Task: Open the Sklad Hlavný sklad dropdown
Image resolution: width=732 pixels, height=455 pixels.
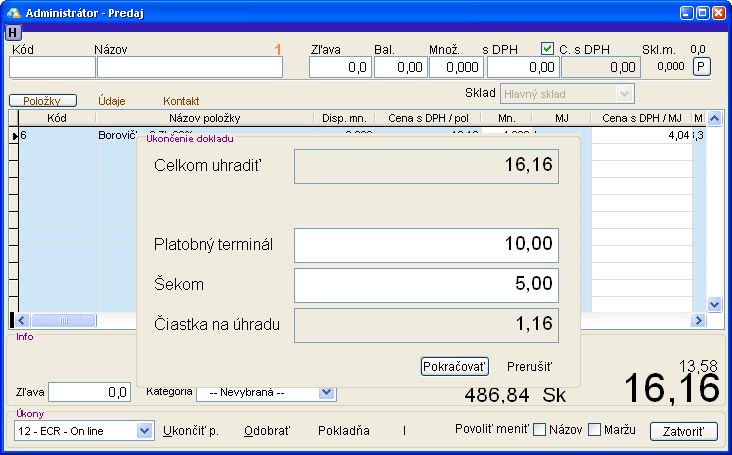Action: coord(625,93)
